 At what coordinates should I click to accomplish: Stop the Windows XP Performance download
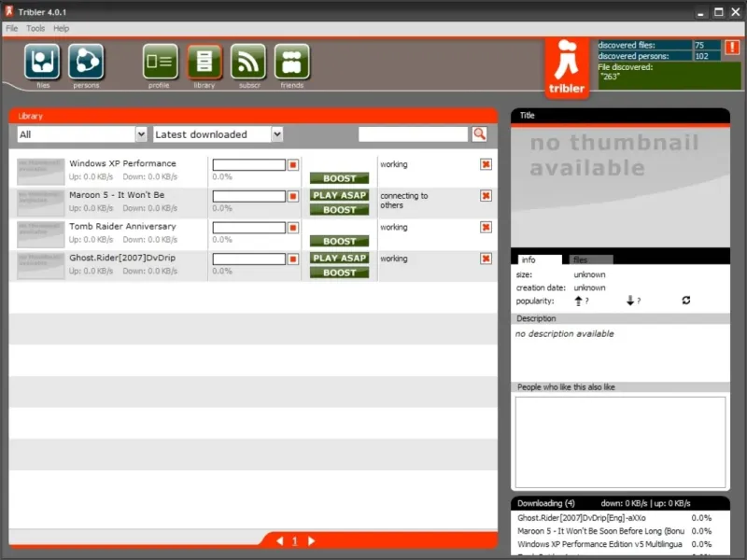coord(293,165)
